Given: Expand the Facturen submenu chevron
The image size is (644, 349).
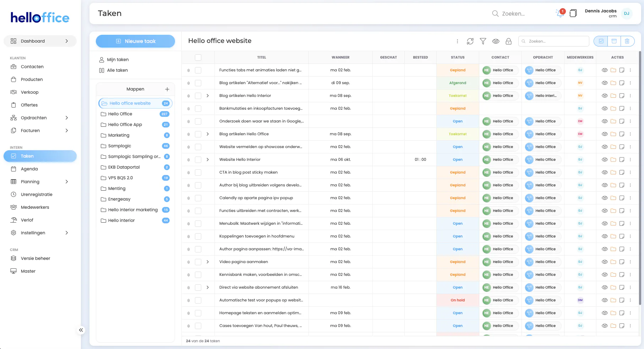Looking at the screenshot, I should tap(66, 131).
